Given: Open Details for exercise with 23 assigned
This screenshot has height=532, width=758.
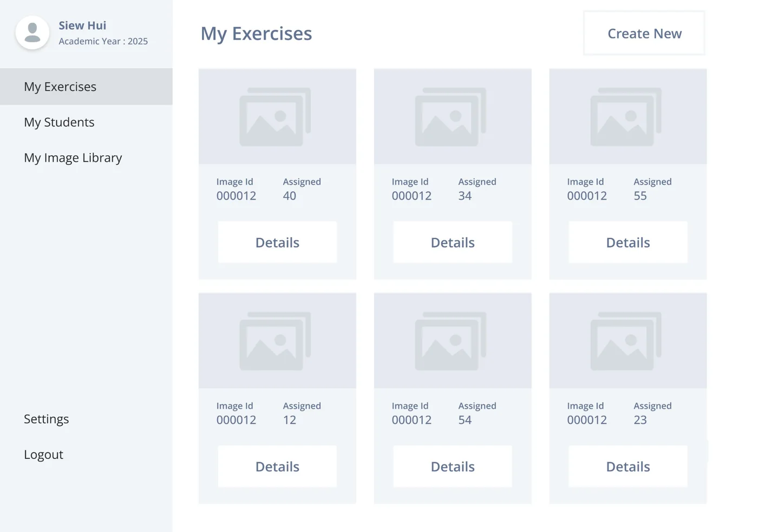Looking at the screenshot, I should pos(628,466).
